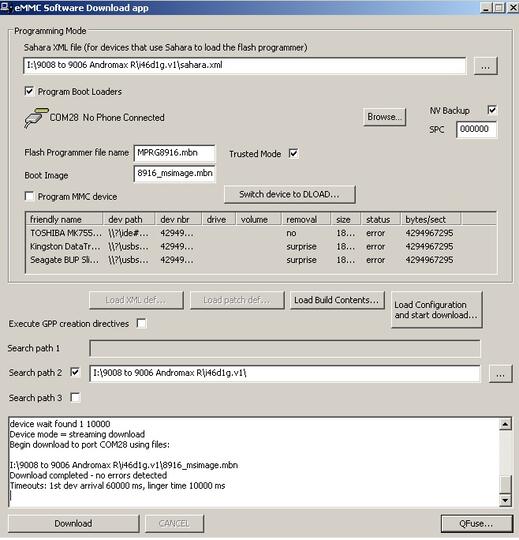This screenshot has width=519, height=540.
Task: Toggle the Trusted Mode checkbox
Action: (x=293, y=153)
